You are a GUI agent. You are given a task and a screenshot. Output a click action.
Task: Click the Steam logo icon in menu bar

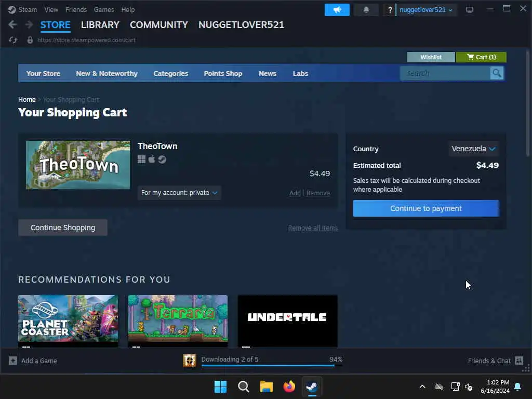[12, 9]
